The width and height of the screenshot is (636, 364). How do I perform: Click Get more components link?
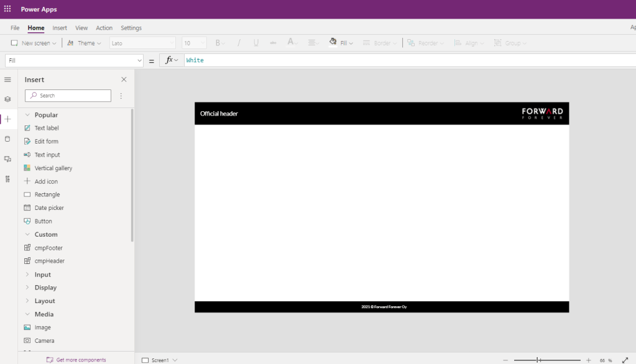[81, 360]
